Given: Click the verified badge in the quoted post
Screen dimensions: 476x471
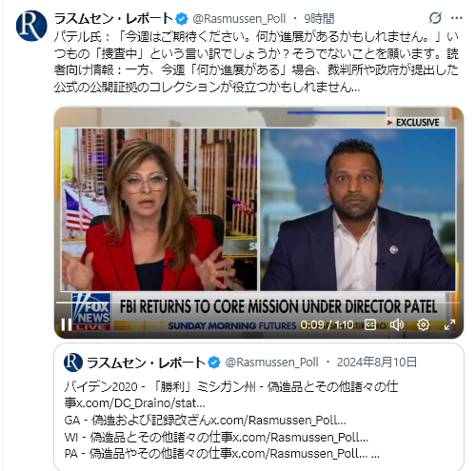Looking at the screenshot, I should (x=214, y=363).
